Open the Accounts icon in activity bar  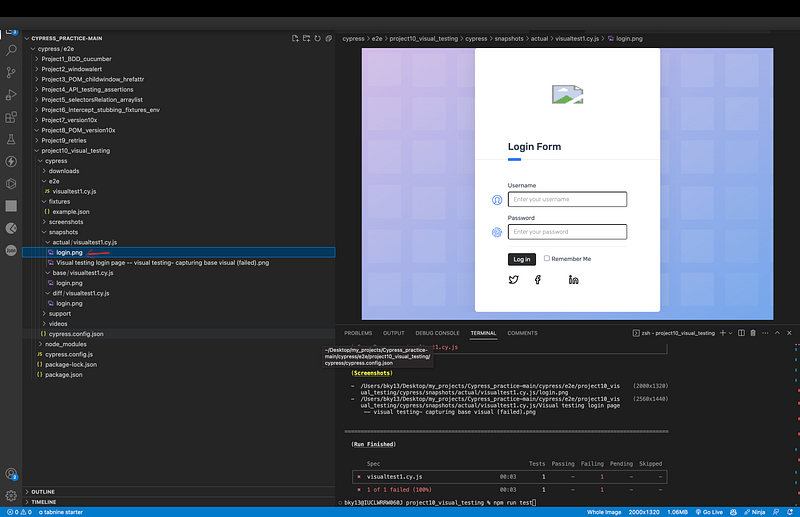pyautogui.click(x=11, y=474)
